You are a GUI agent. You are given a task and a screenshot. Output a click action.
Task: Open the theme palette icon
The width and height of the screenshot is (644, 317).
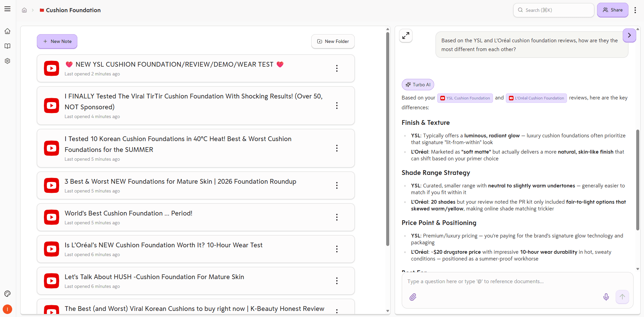click(x=7, y=294)
